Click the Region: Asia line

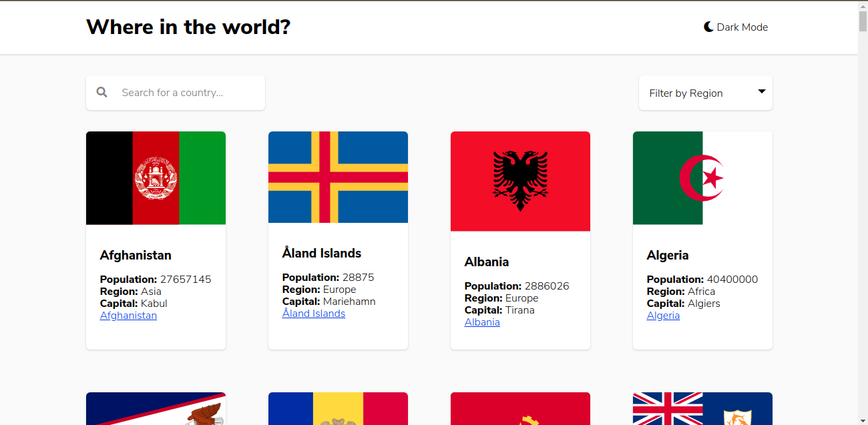[131, 292]
